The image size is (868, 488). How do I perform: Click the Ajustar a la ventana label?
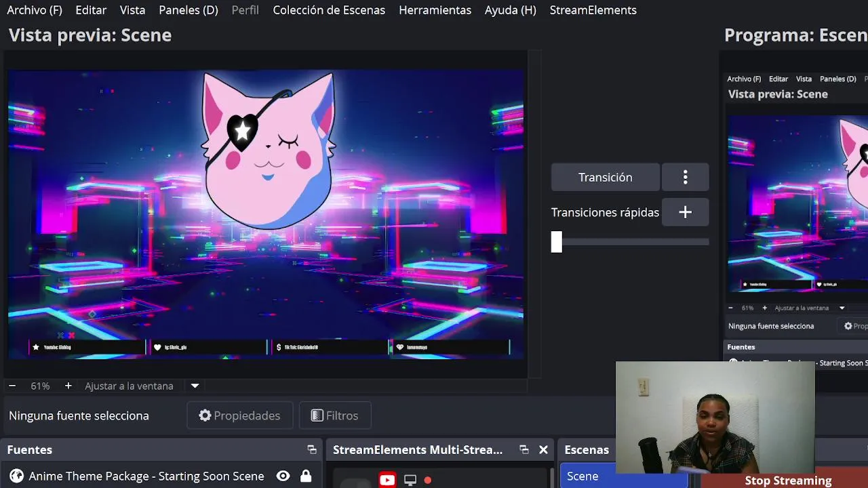129,386
